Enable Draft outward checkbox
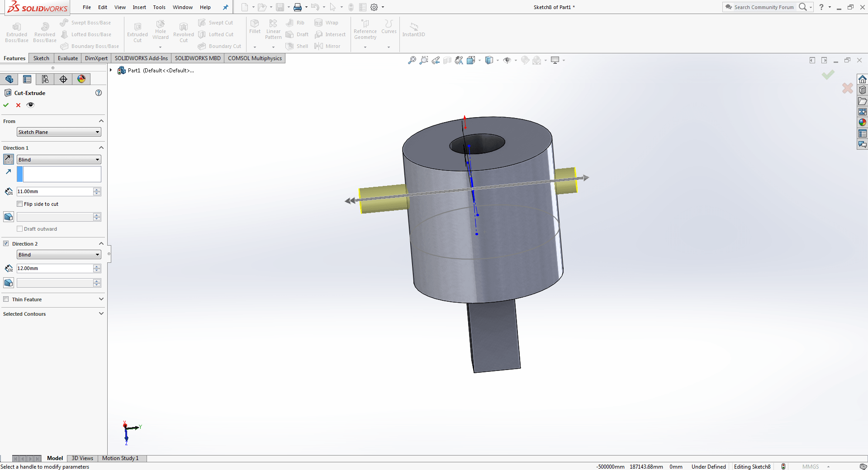This screenshot has height=470, width=868. coord(20,229)
